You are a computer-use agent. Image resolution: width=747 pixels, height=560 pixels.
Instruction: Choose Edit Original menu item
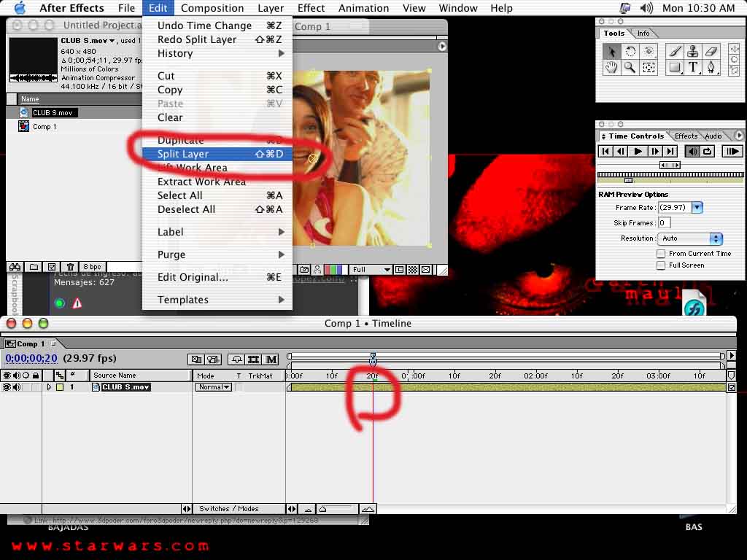[217, 277]
